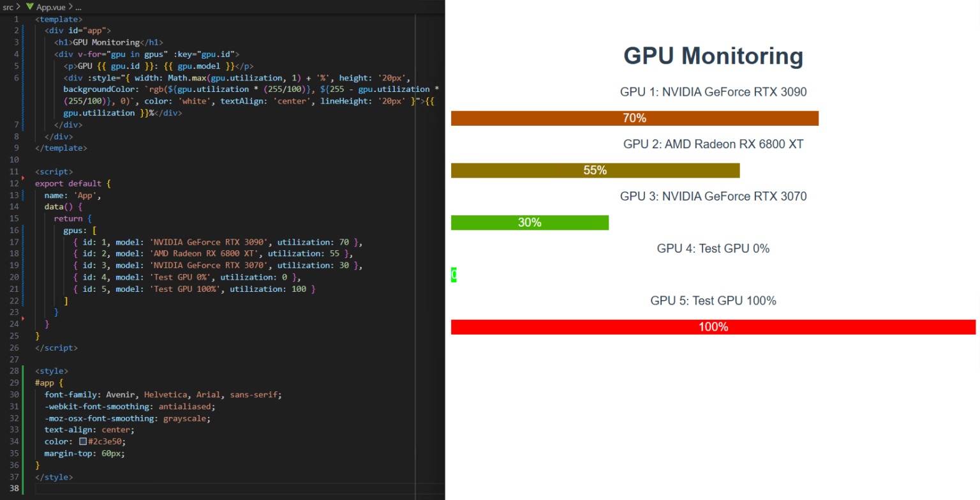Click the red 100% utilization bar
Viewport: 980px width, 500px height.
click(713, 327)
